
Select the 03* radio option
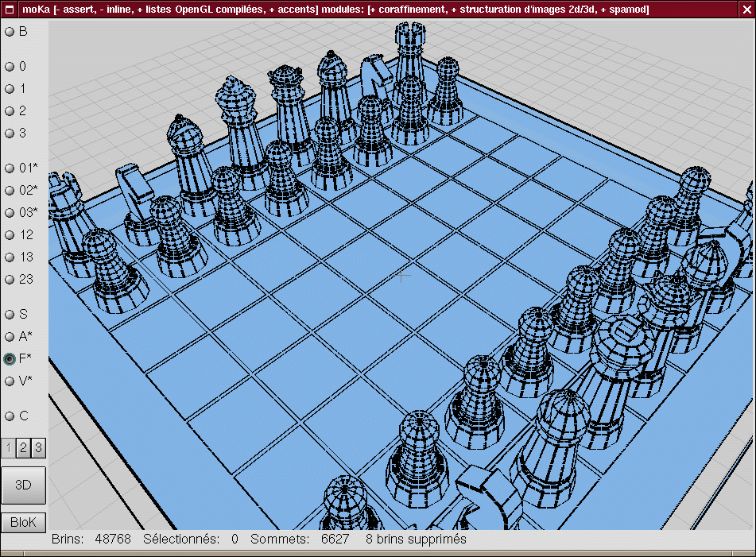[x=10, y=213]
